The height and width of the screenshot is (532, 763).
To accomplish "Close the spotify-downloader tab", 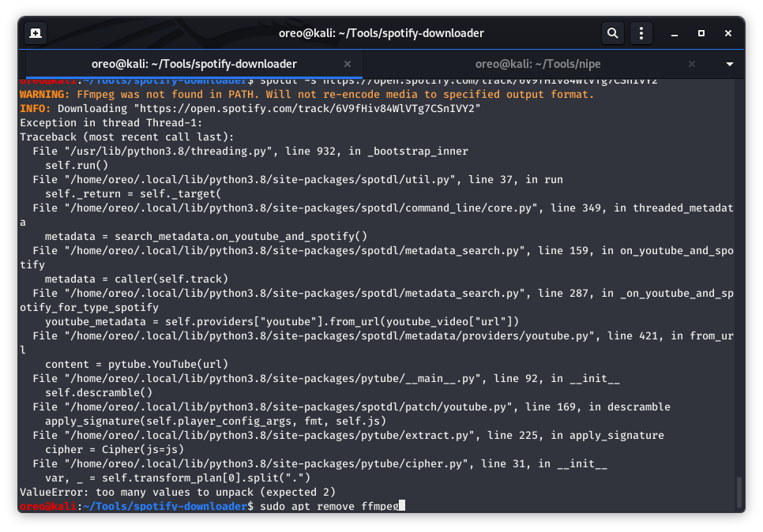I will (348, 64).
